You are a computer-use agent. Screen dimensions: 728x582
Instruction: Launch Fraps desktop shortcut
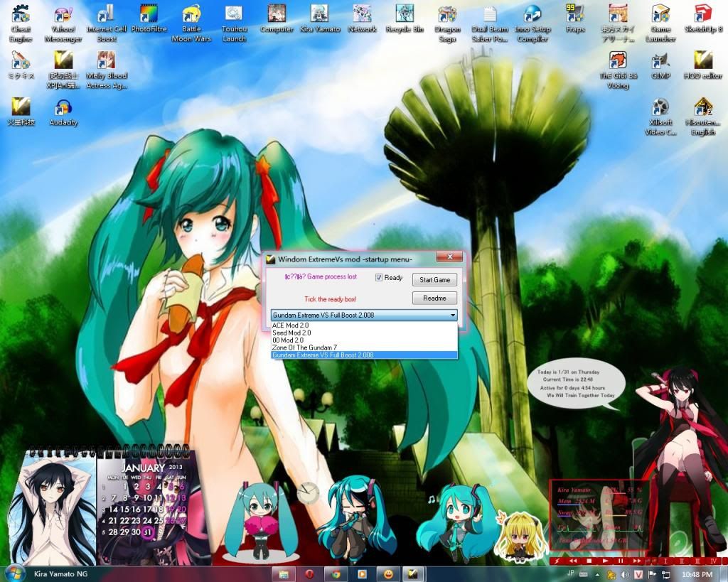pos(575,19)
